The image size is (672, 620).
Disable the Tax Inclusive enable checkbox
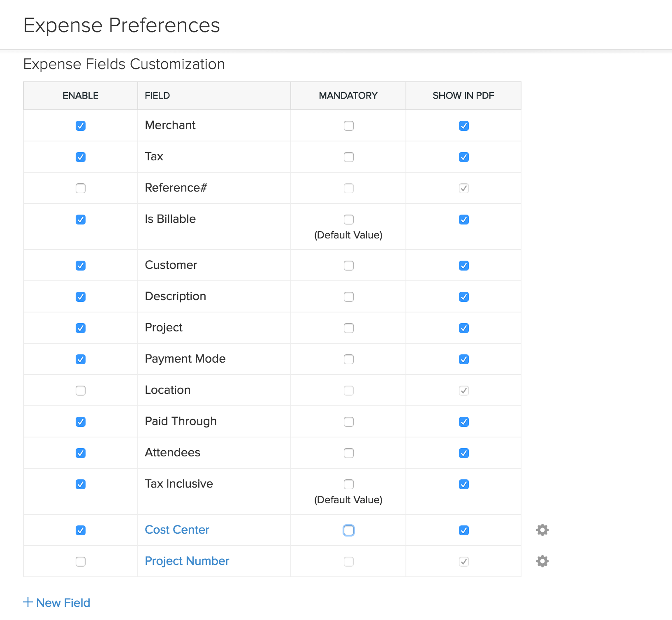click(x=81, y=484)
